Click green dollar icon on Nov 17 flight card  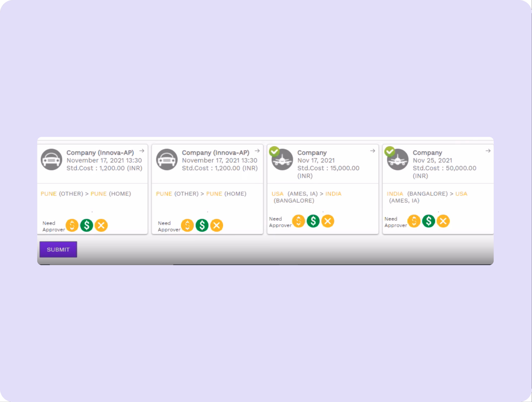[313, 221]
